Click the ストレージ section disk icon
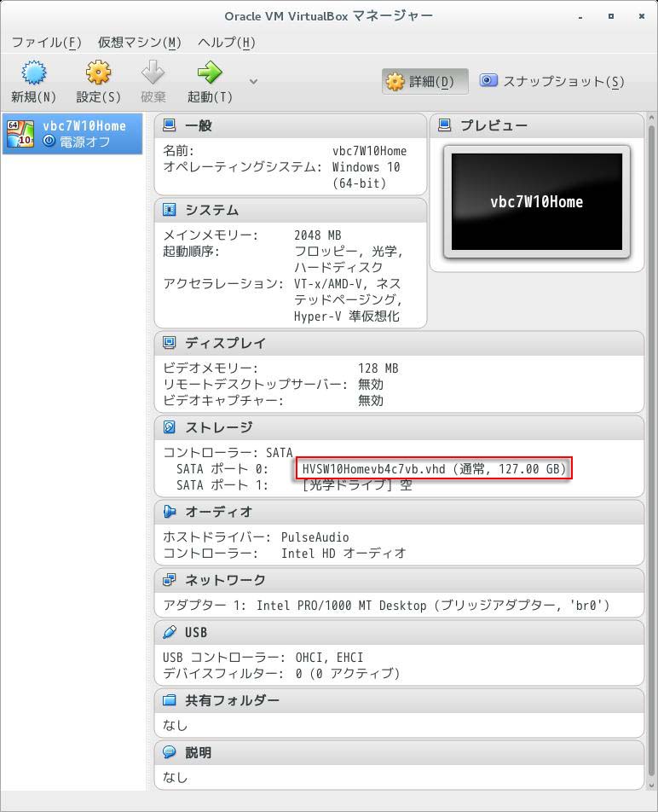The height and width of the screenshot is (812, 658). 169,426
